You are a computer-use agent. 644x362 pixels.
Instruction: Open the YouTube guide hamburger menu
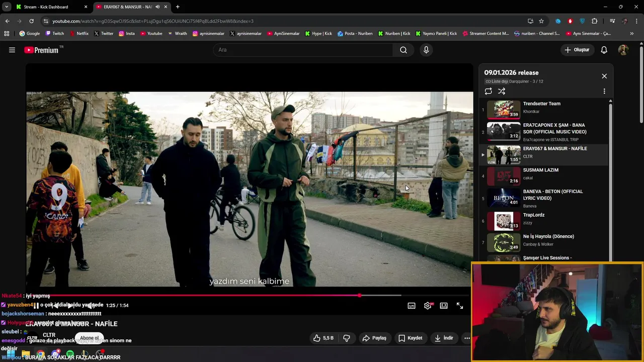tap(12, 50)
